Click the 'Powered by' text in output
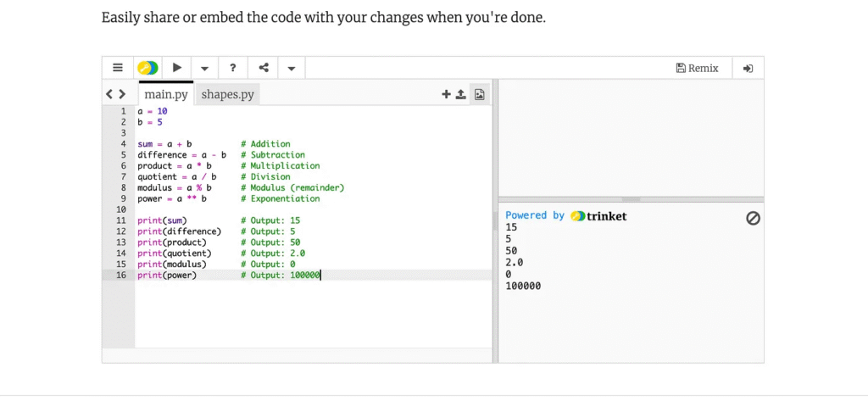Viewport: 868px width, 401px height. [535, 215]
